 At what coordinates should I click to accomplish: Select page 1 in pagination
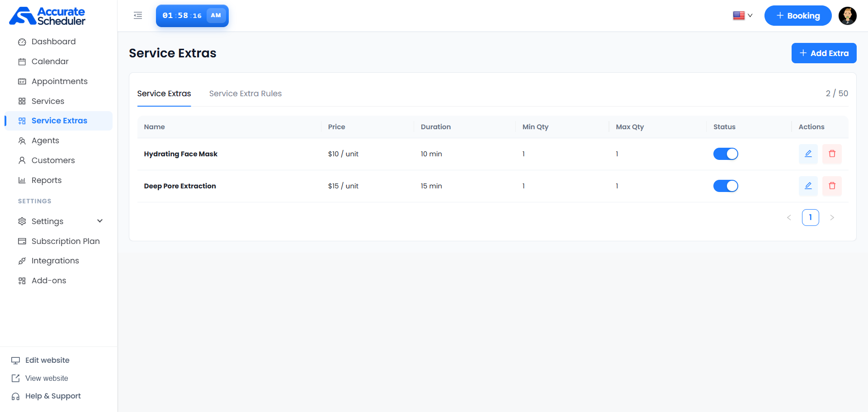810,218
